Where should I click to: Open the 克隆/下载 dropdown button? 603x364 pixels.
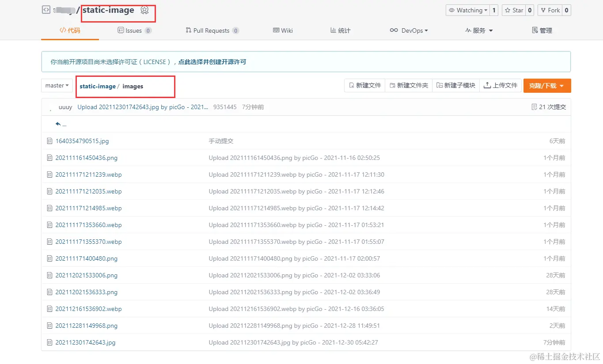pyautogui.click(x=547, y=86)
